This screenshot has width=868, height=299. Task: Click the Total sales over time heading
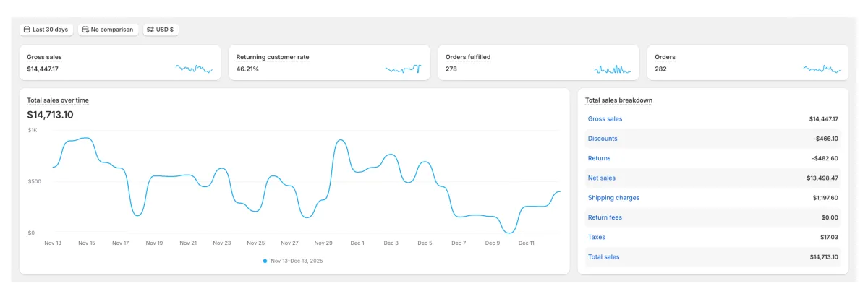58,100
